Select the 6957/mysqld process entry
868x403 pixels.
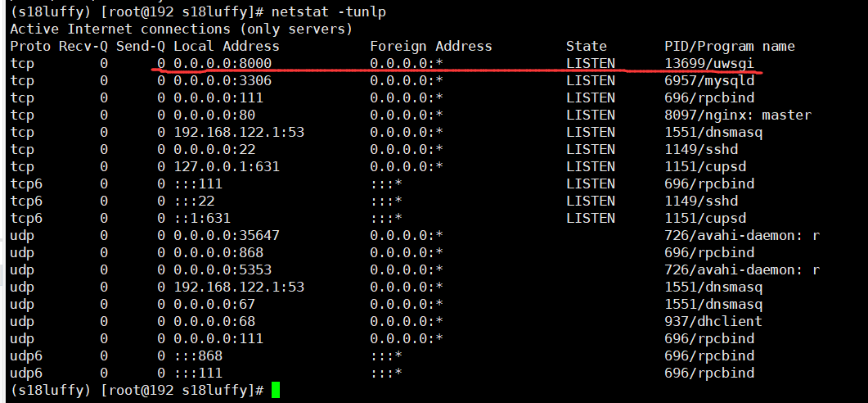pyautogui.click(x=709, y=80)
